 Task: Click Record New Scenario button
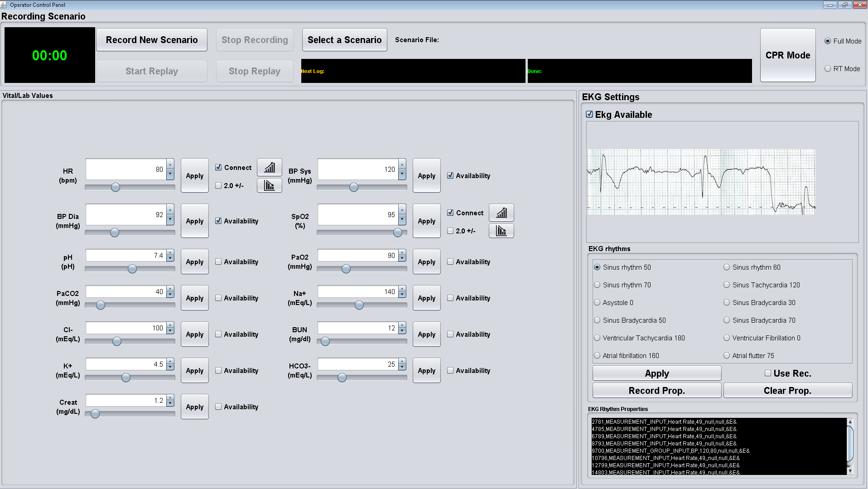[152, 40]
